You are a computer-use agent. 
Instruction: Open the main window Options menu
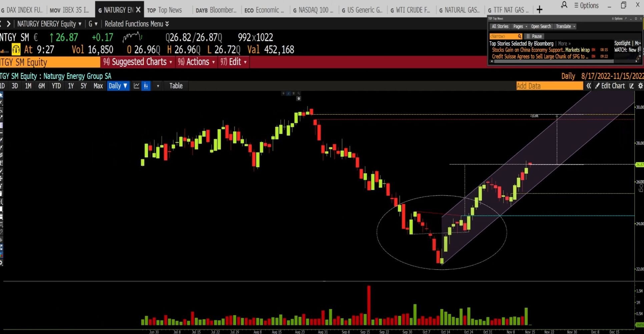click(586, 5)
